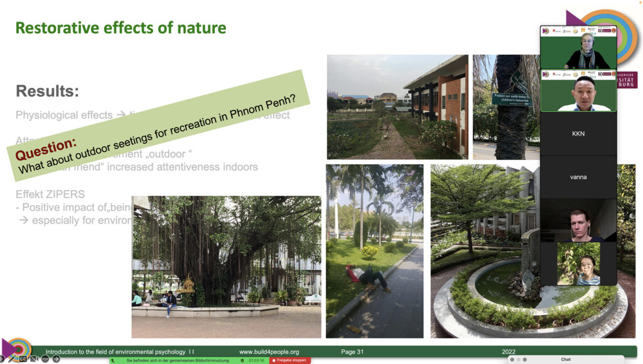Click the circular fountain garden photo
Screen dimensions: 643x364
tap(485, 251)
